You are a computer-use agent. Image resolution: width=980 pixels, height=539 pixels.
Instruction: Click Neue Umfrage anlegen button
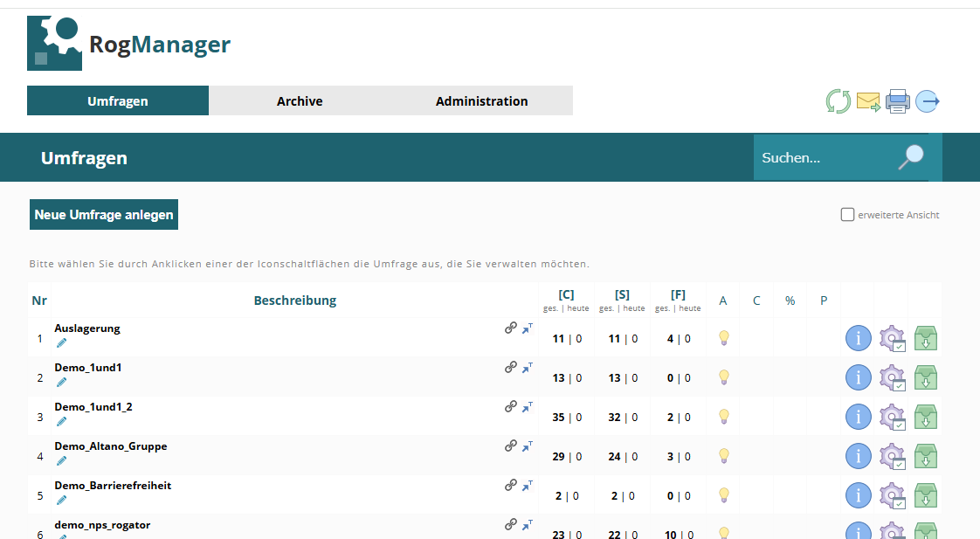[x=104, y=215]
